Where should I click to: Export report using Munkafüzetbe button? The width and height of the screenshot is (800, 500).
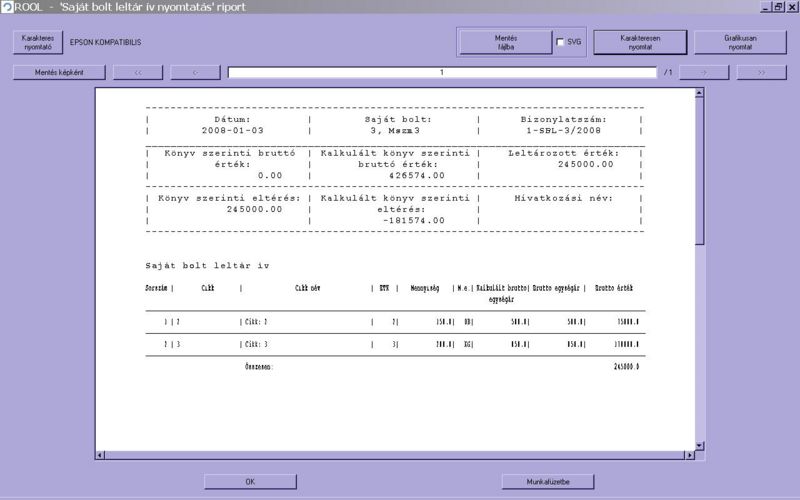548,481
